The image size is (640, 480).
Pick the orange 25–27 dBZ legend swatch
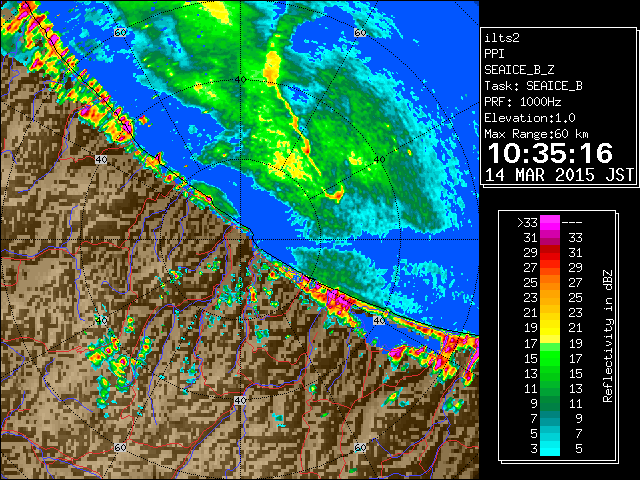(550, 283)
